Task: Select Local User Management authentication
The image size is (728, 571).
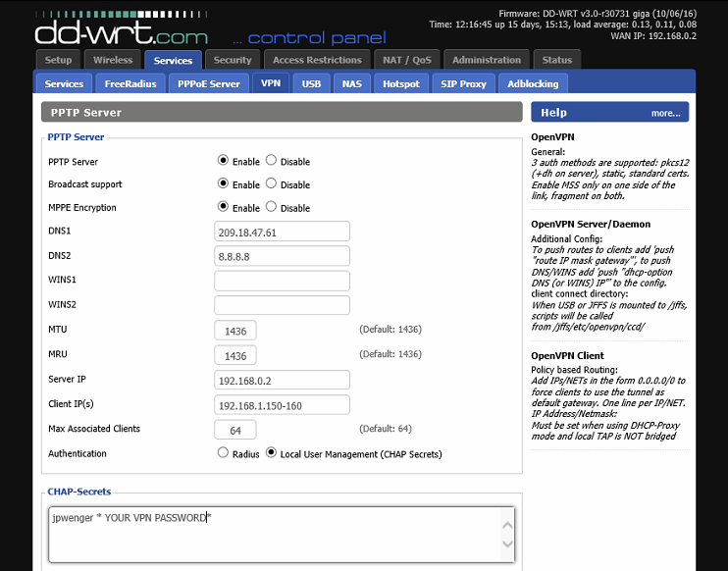Action: pyautogui.click(x=271, y=452)
